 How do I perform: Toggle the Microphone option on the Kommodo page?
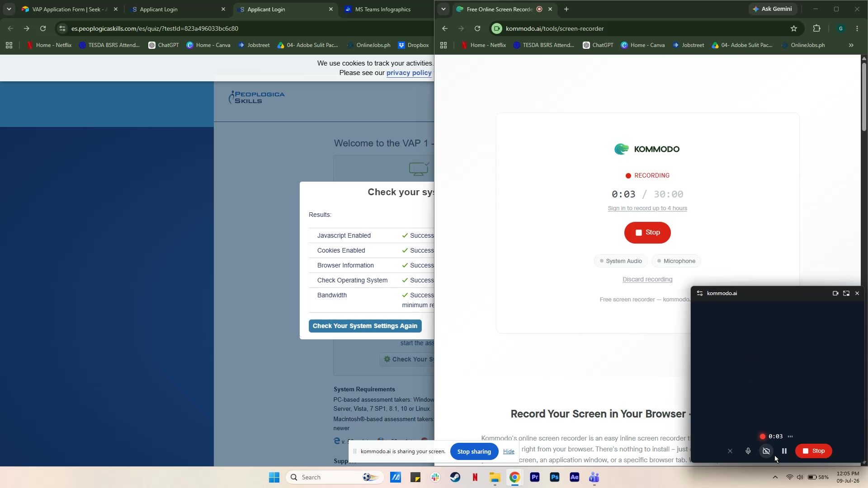click(x=676, y=261)
